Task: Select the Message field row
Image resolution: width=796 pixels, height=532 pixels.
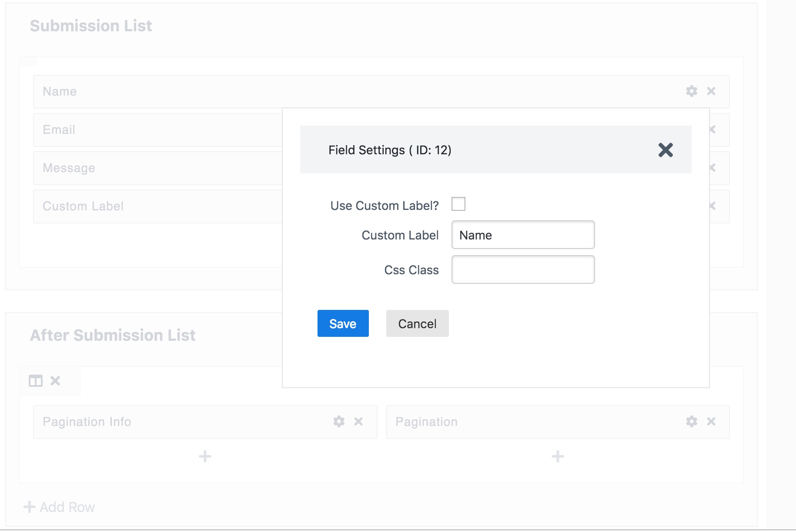Action: pyautogui.click(x=157, y=168)
